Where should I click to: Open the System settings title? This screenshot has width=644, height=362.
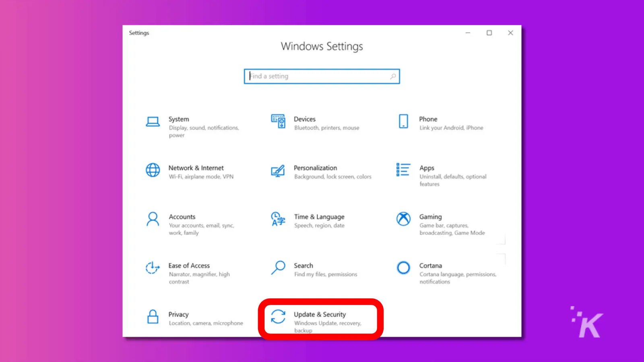[x=179, y=119]
